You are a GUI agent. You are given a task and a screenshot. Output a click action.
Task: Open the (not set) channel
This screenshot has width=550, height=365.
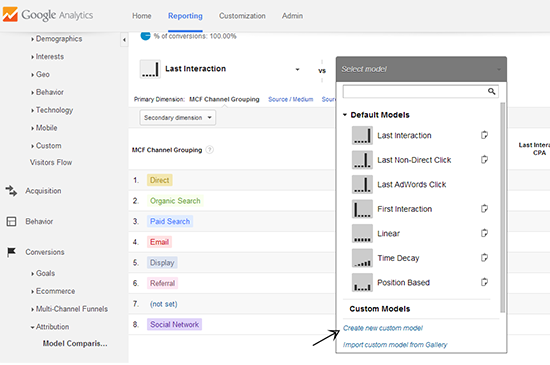point(163,304)
